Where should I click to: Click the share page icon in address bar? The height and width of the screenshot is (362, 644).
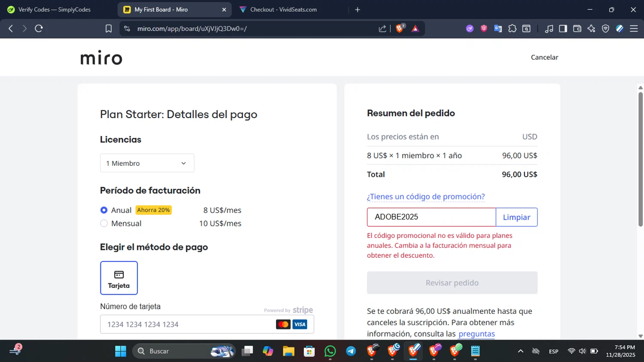click(382, 28)
